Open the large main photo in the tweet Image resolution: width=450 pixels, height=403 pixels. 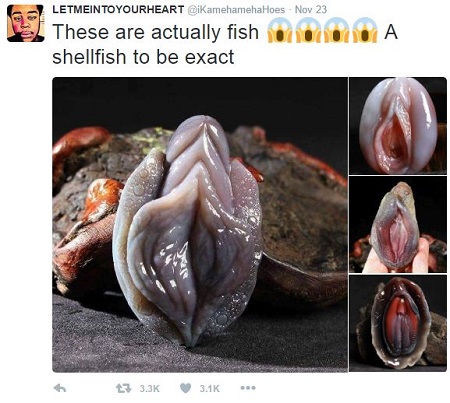point(200,224)
